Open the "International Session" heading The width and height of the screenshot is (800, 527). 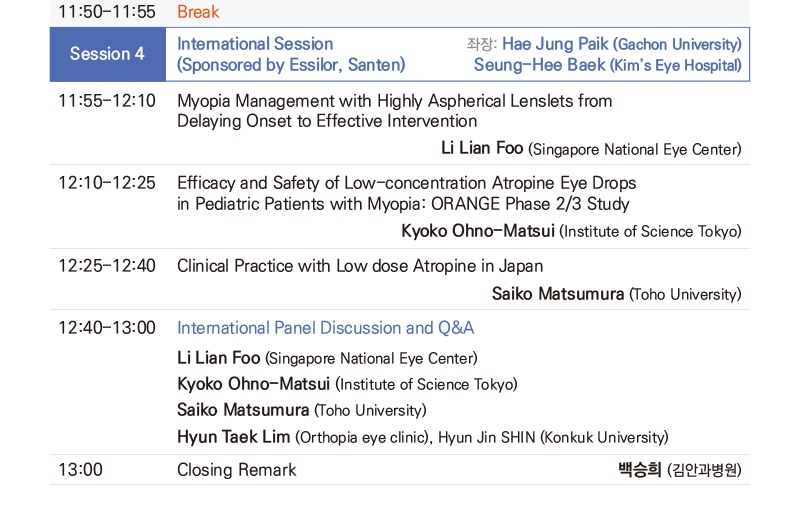255,44
